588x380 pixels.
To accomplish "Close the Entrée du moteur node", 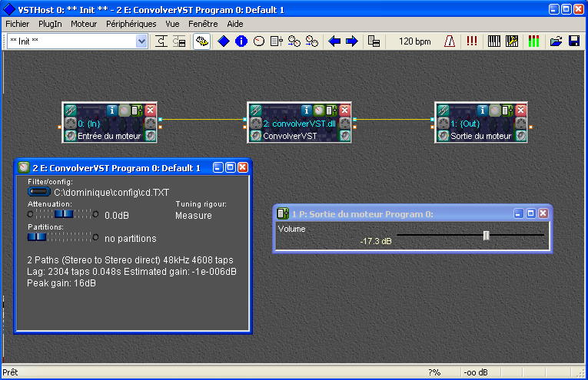I will 151,110.
